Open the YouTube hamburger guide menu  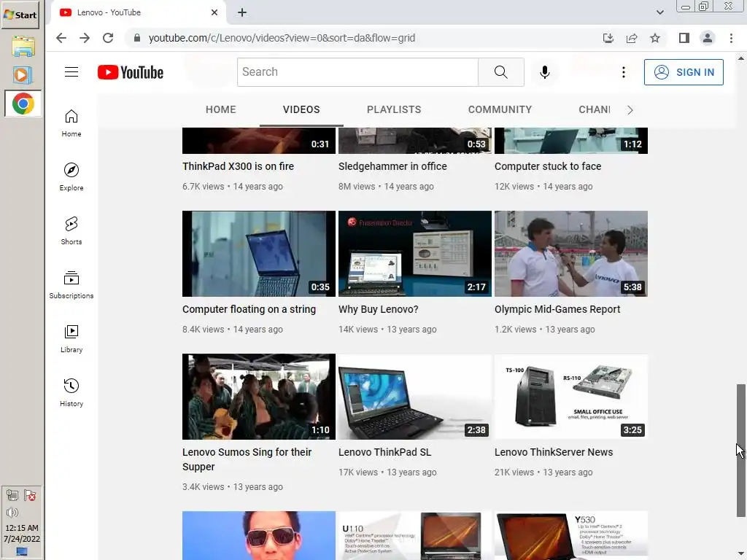[x=71, y=72]
